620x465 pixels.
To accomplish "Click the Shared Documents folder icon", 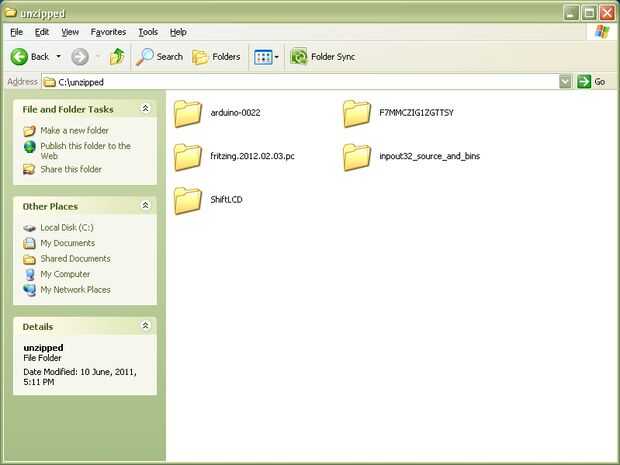I will [x=29, y=259].
